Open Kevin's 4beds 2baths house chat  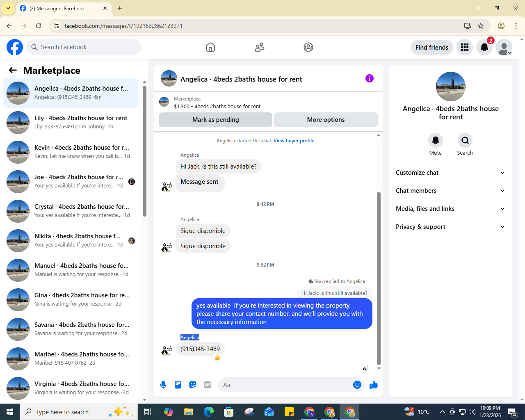point(71,152)
